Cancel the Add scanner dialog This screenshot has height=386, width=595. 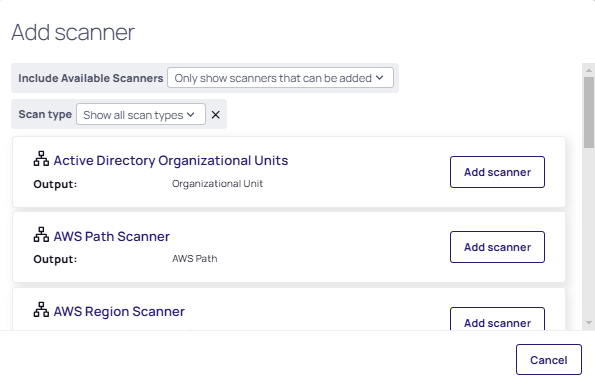click(x=549, y=359)
